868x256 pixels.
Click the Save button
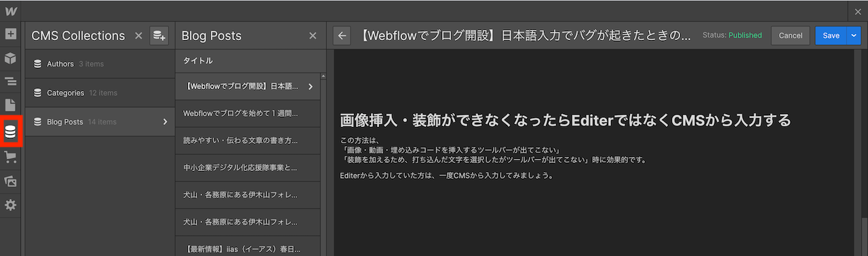point(831,36)
